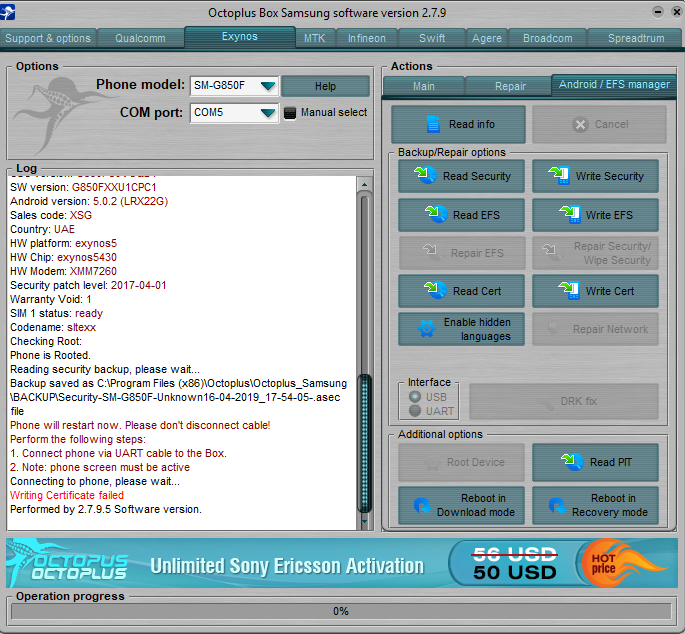Click the log scrollbar thumb

(x=364, y=443)
